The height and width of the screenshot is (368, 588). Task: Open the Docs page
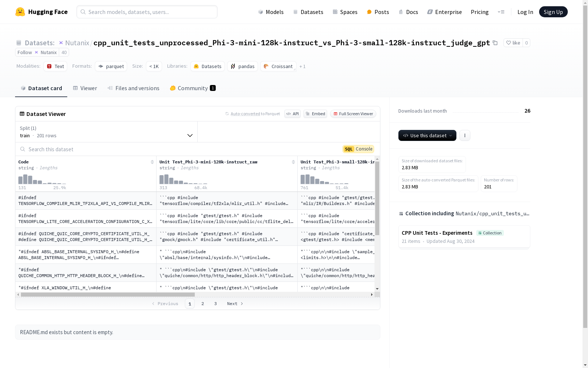pos(408,12)
